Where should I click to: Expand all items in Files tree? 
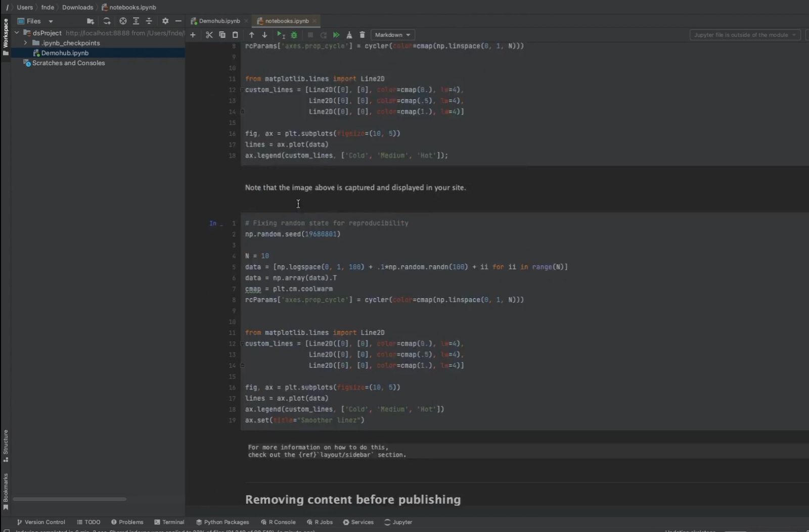136,21
